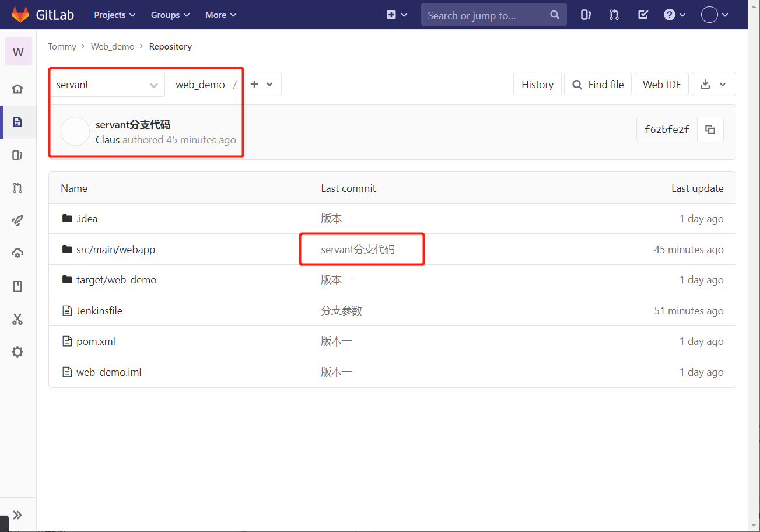Click 51 minutes ago in Jenkinsfile row

pos(689,311)
